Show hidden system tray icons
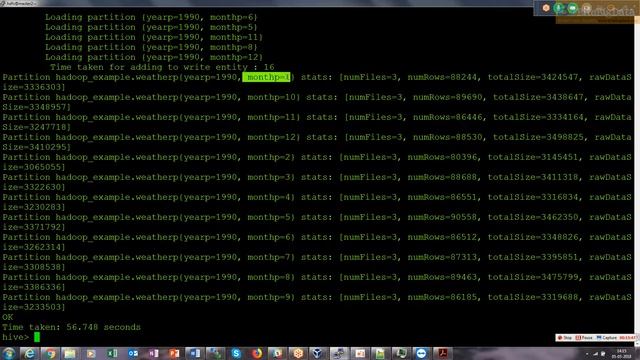Screen dimensions: 640x360 [587, 353]
